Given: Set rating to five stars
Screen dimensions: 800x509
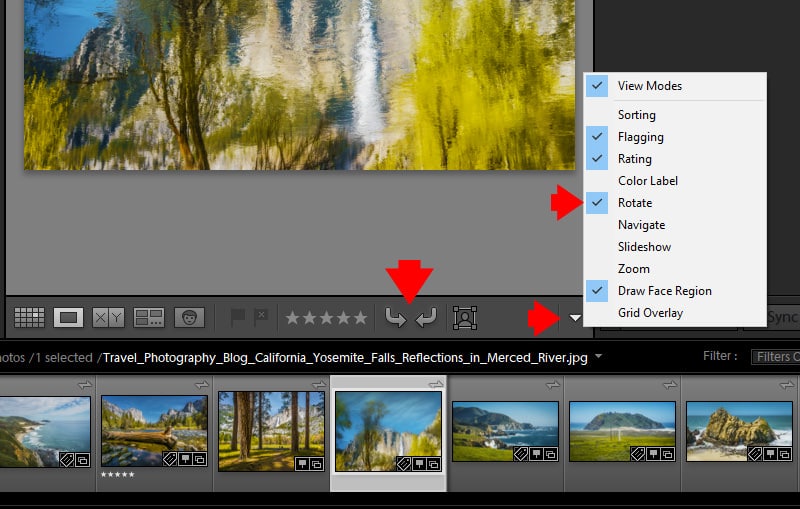Looking at the screenshot, I should 360,318.
